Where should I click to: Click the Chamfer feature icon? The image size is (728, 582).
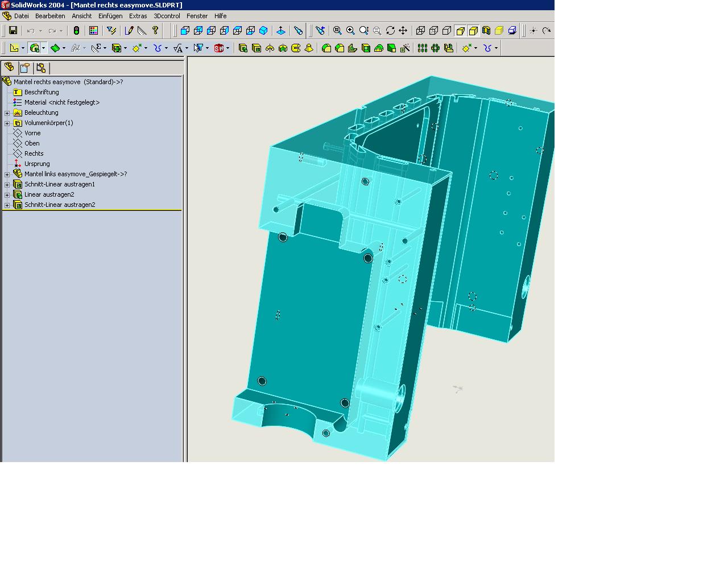(340, 48)
